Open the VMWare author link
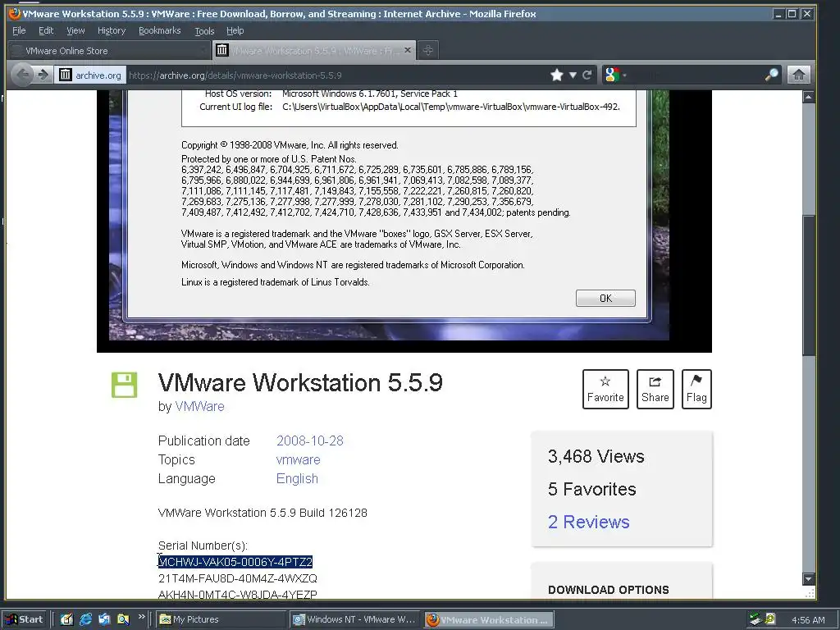This screenshot has width=840, height=630. tap(199, 407)
